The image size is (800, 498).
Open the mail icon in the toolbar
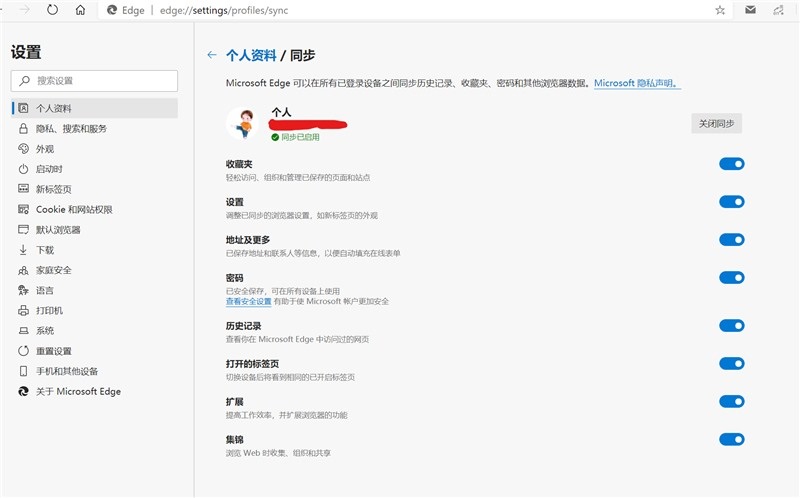[750, 10]
